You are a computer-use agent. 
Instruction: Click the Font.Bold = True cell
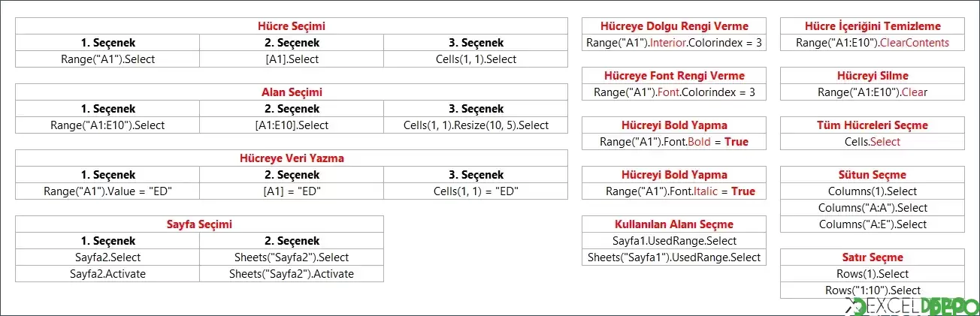[x=674, y=142]
